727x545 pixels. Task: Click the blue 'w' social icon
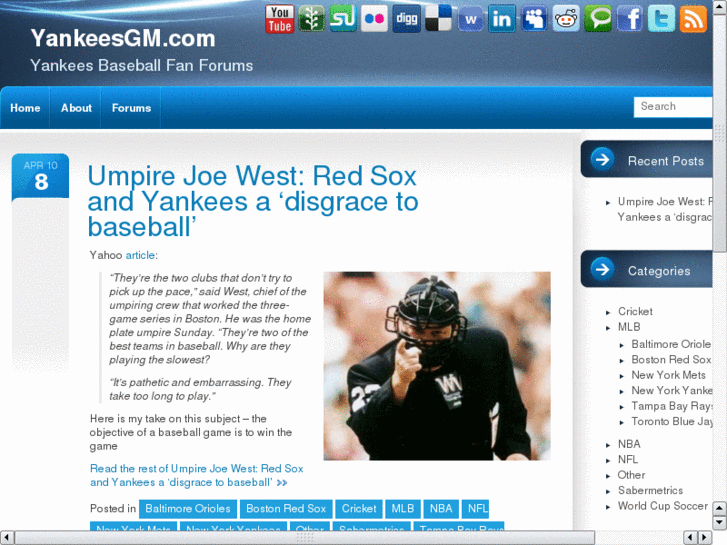pyautogui.click(x=471, y=19)
